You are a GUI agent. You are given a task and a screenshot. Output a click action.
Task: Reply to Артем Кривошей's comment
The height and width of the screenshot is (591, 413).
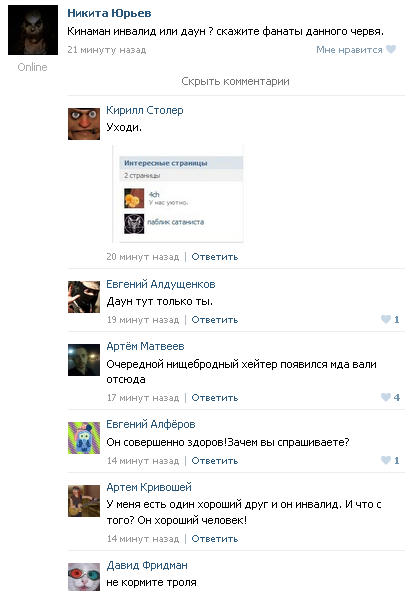pyautogui.click(x=215, y=539)
